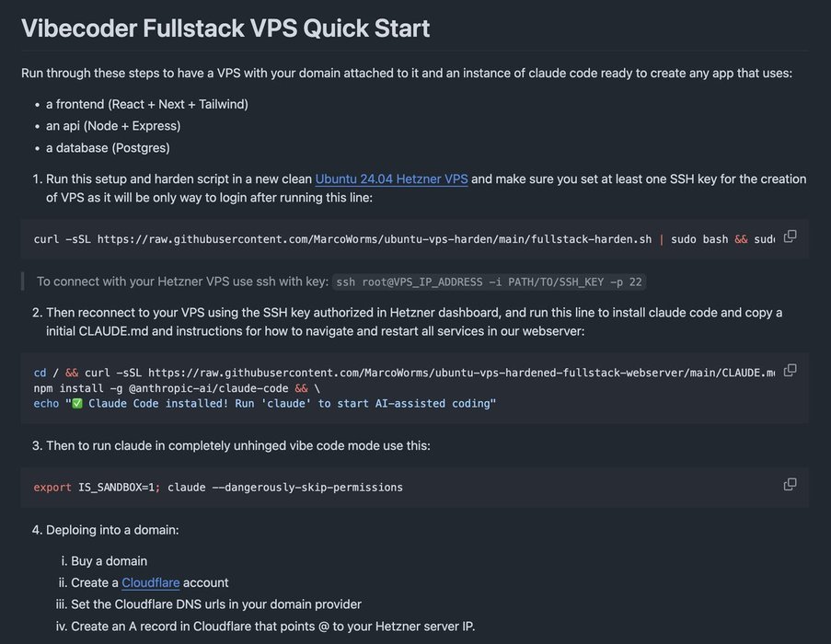The width and height of the screenshot is (831, 644).
Task: Click the curl -sSL harden script code line
Action: click(x=404, y=239)
